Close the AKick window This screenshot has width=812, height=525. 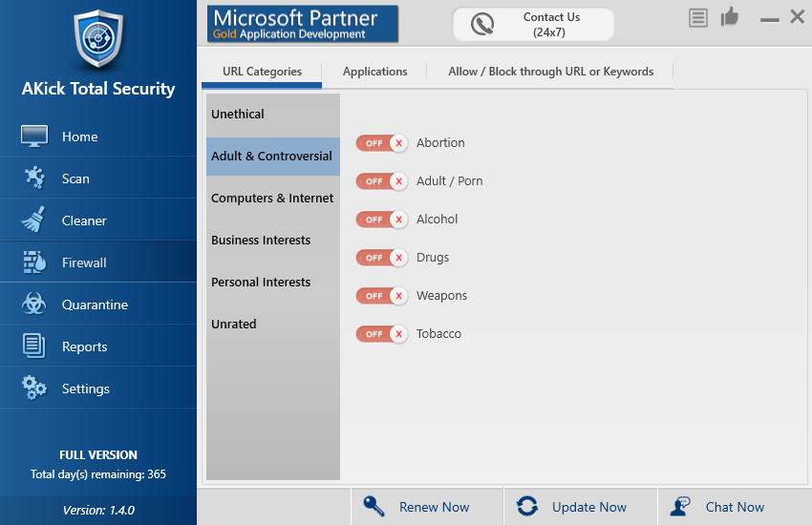tap(798, 16)
